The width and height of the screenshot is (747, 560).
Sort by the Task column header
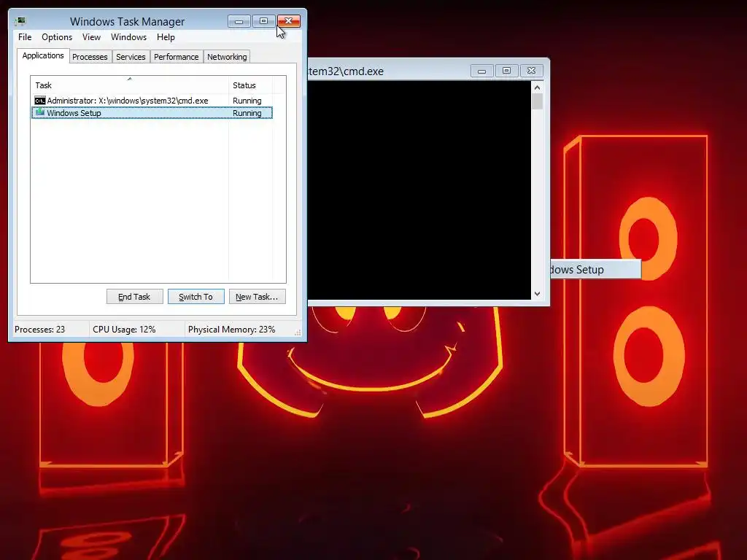[129, 85]
